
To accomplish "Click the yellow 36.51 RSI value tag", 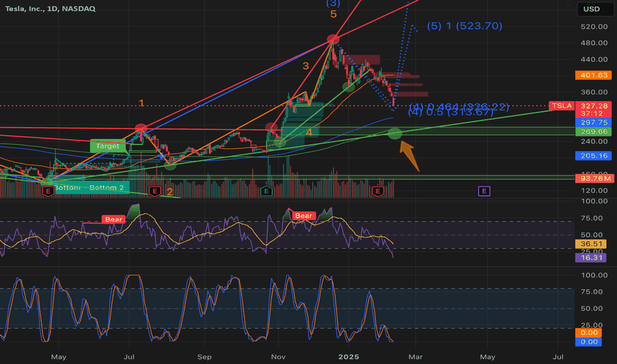I will pyautogui.click(x=591, y=244).
